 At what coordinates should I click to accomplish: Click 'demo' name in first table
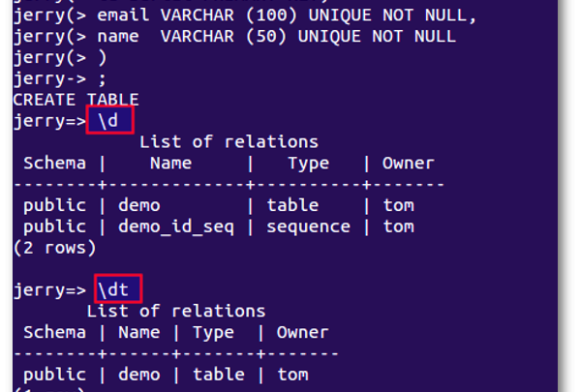coord(139,205)
